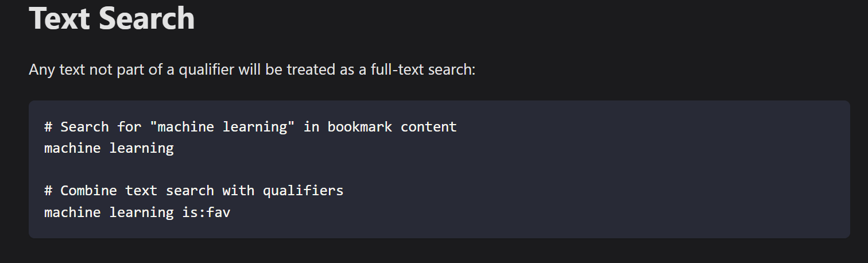
Task: Click "learning" in the "machine learning is:fav" line
Action: (x=141, y=212)
